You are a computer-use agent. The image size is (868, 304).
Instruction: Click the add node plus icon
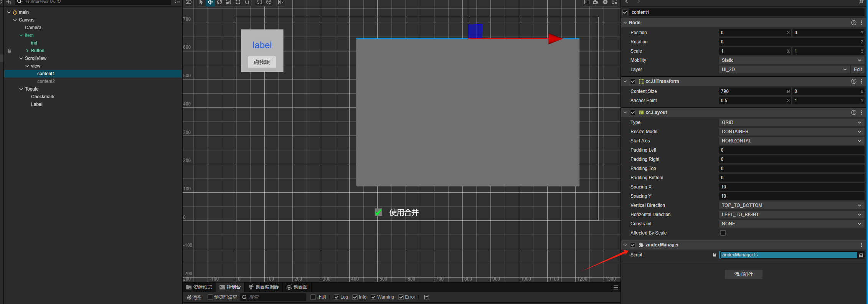(x=9, y=2)
